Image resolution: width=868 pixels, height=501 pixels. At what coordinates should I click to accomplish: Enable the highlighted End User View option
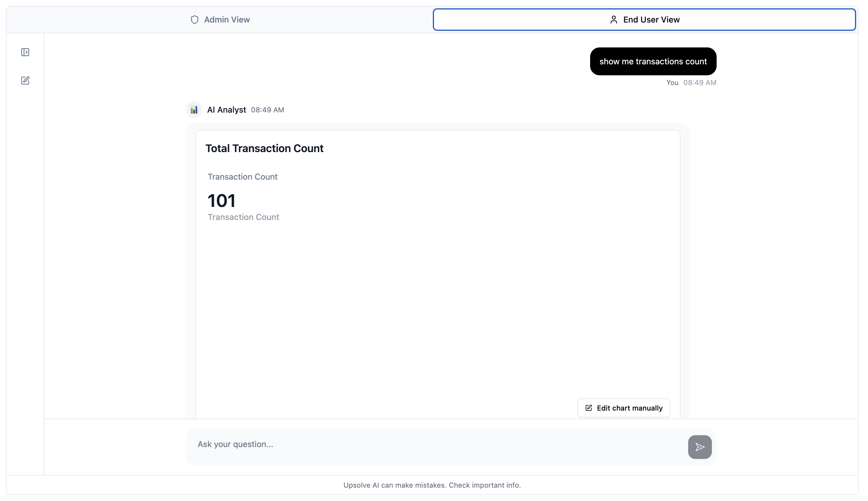tap(644, 20)
